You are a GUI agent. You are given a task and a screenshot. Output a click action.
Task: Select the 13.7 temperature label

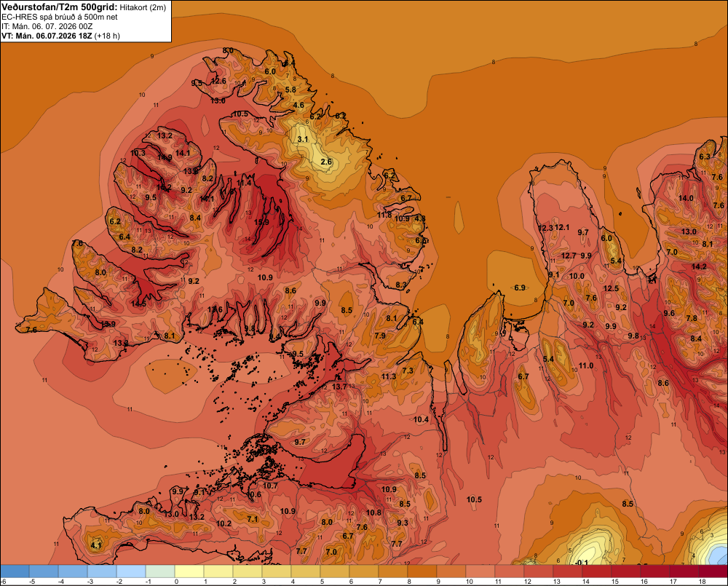click(x=339, y=387)
